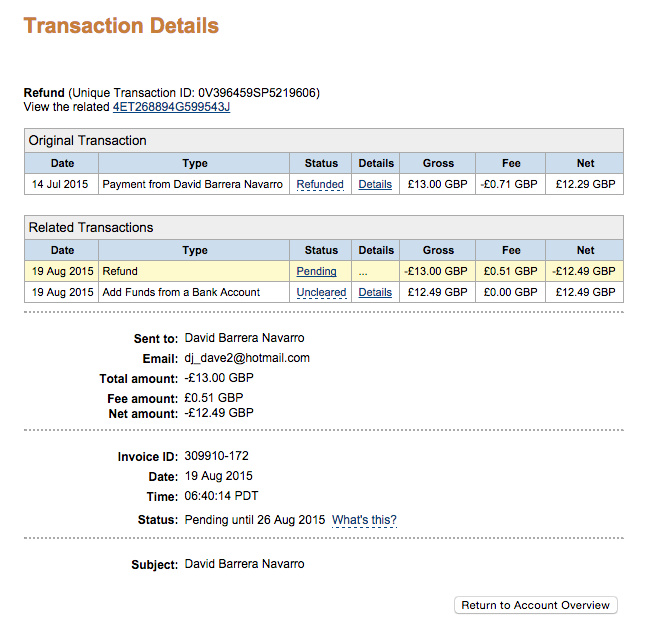The width and height of the screenshot is (649, 626).
Task: Open Details for the 14 Jul payment
Action: point(375,184)
